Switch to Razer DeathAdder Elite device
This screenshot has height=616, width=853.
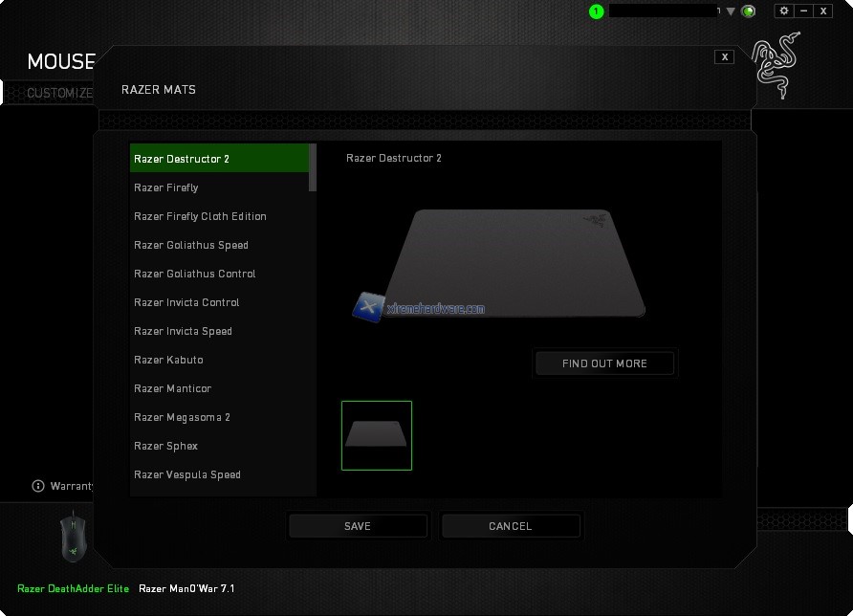[x=73, y=588]
